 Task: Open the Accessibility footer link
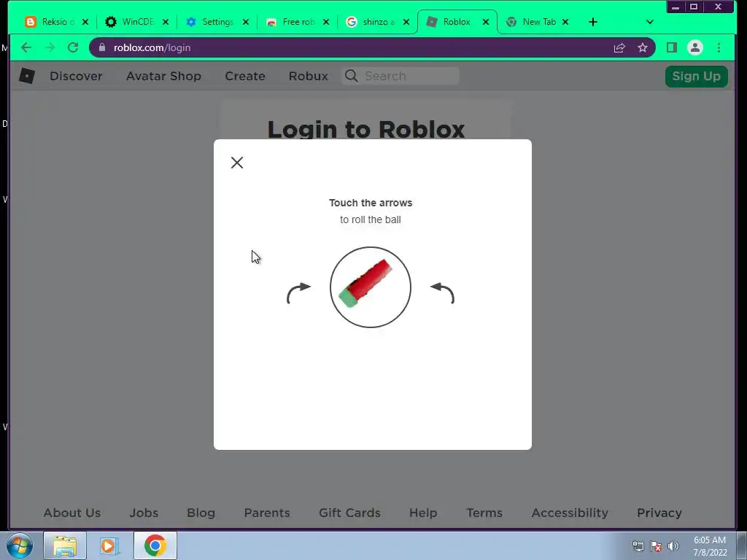point(570,513)
